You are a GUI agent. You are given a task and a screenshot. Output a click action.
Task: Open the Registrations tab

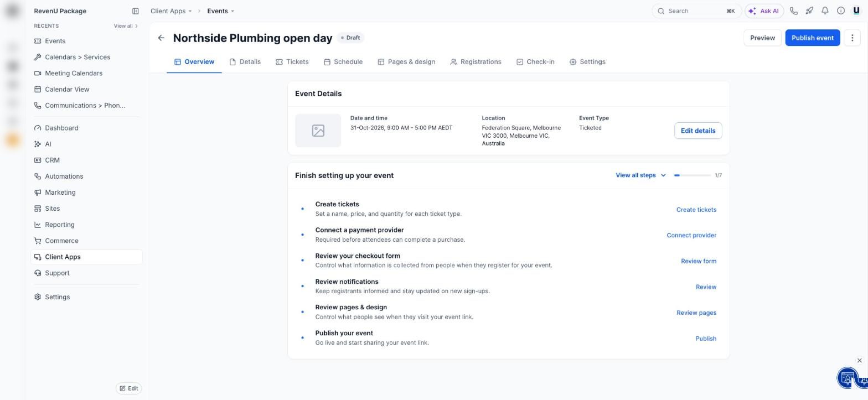point(476,62)
